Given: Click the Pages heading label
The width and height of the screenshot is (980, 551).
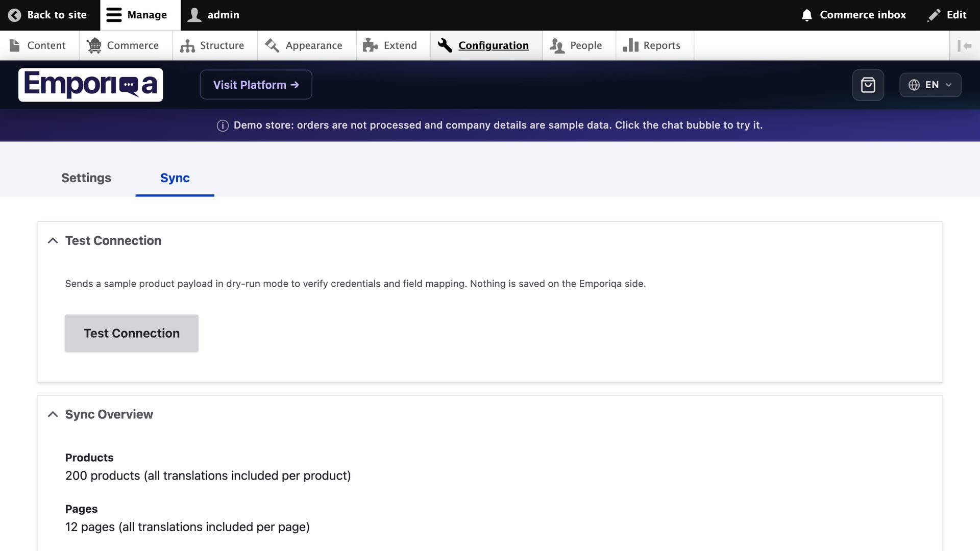Looking at the screenshot, I should (x=81, y=509).
